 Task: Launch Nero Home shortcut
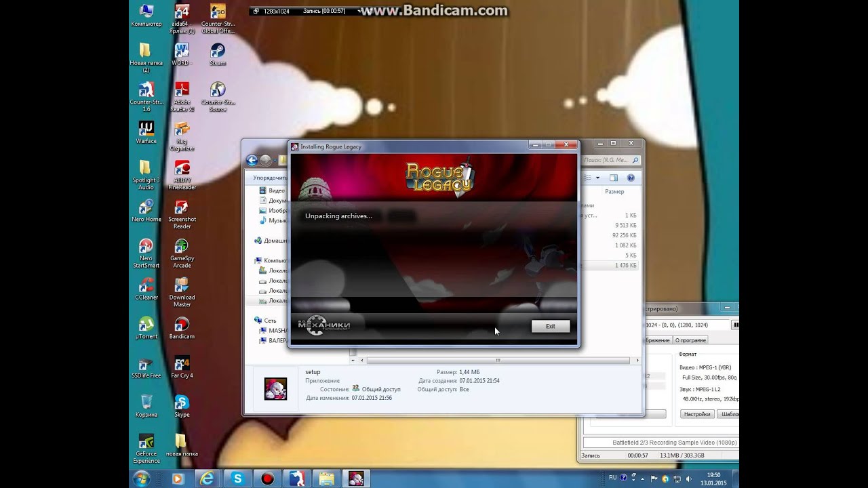click(146, 210)
